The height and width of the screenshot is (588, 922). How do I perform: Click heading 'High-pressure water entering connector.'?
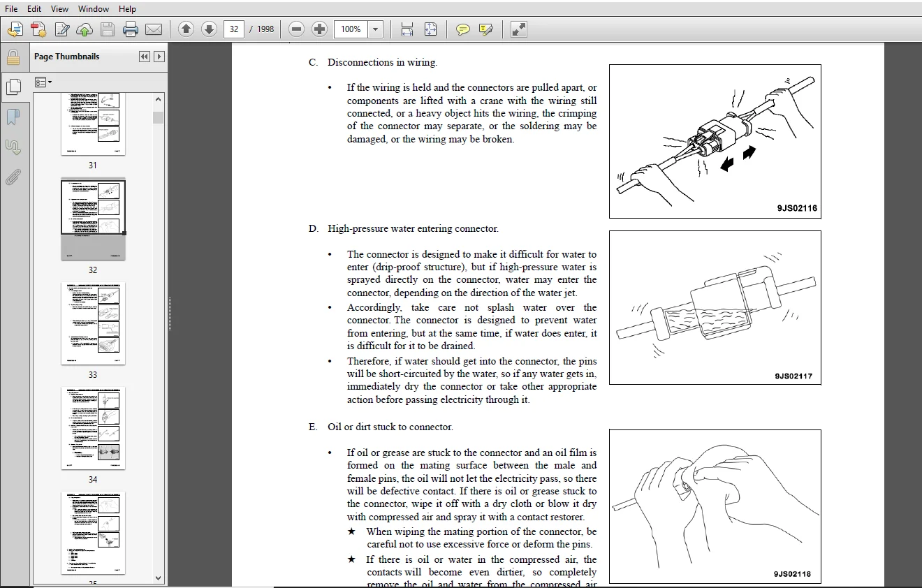[413, 228]
